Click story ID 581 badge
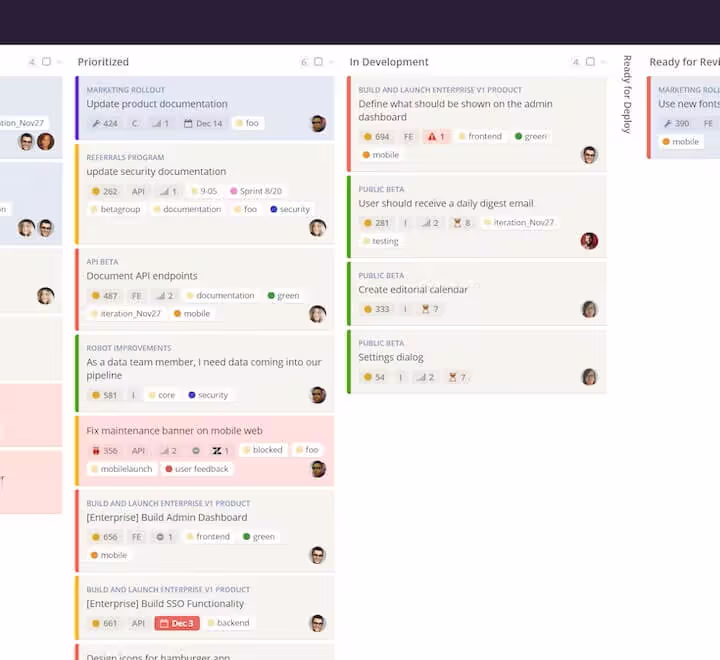This screenshot has height=660, width=720. (x=105, y=395)
